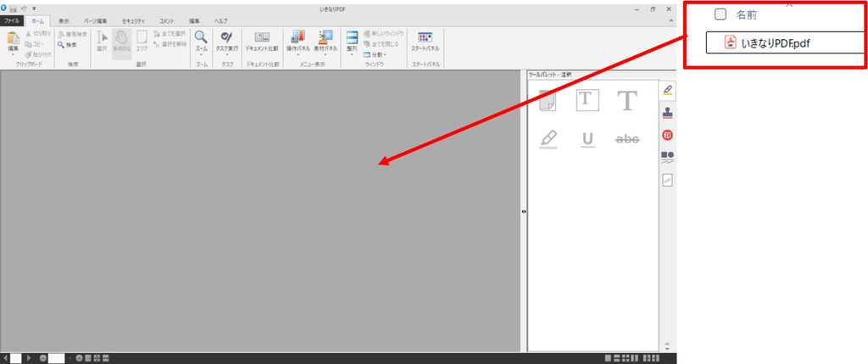Activate the 手のひら hand tool

click(121, 42)
